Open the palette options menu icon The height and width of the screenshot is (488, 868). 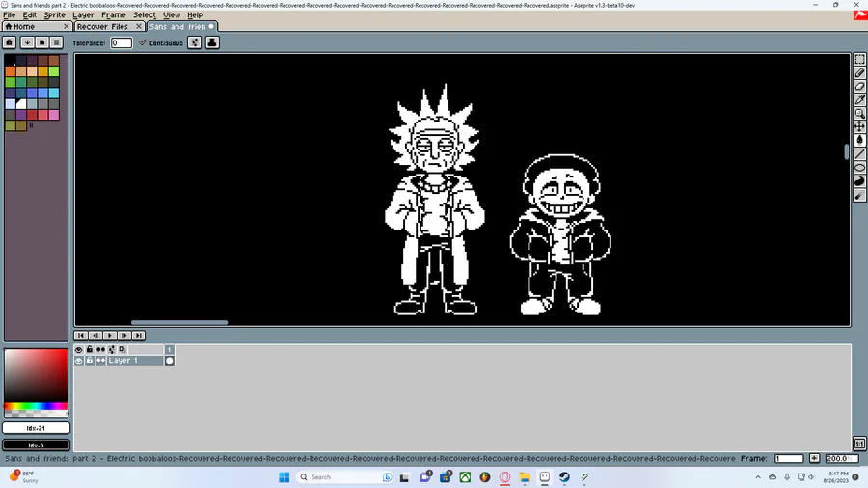pos(56,42)
